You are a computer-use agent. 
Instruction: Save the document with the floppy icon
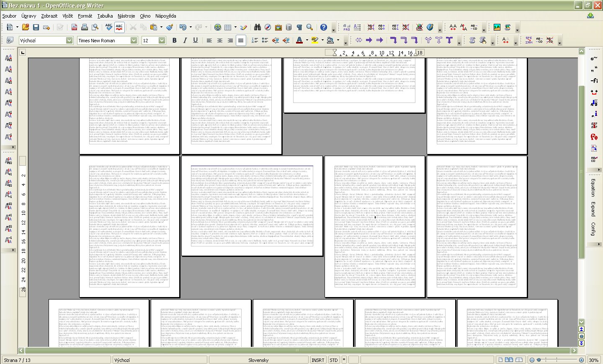(x=36, y=27)
